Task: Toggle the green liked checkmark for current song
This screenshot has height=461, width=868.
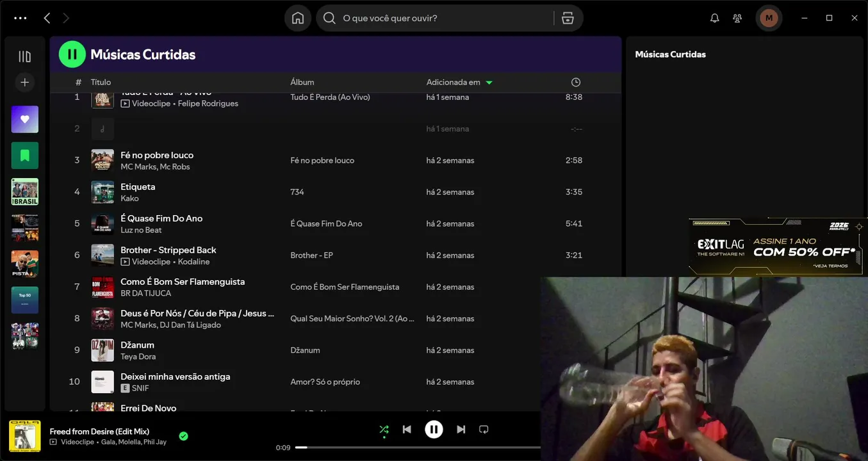Action: (x=183, y=436)
